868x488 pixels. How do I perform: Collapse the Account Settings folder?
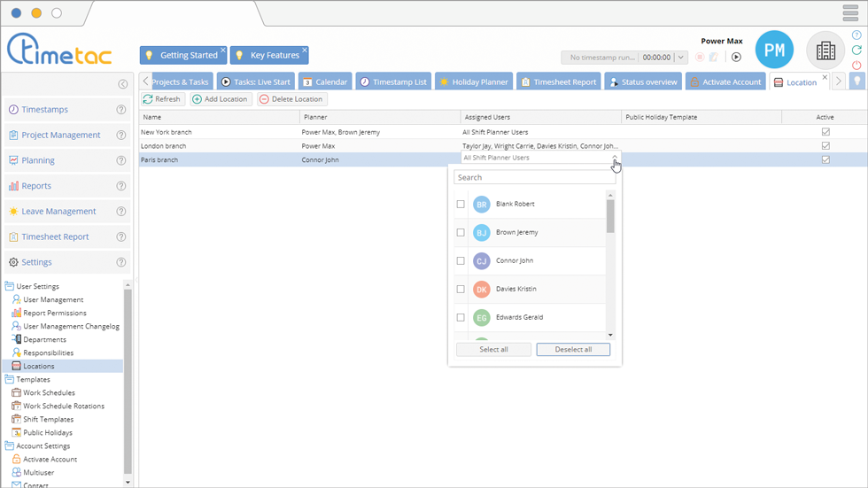(x=10, y=445)
